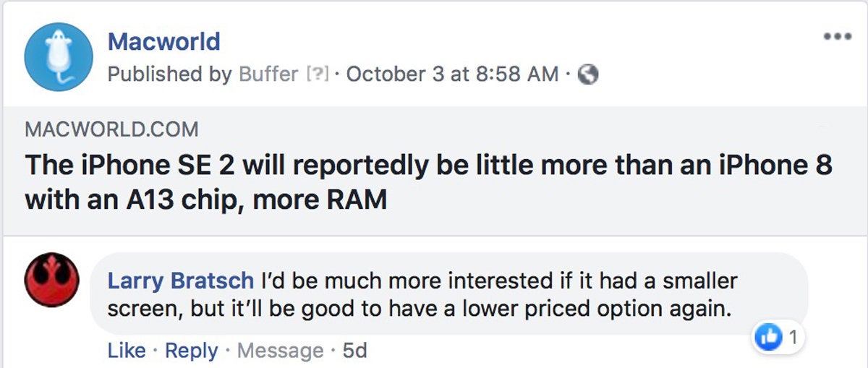
Task: Click the MACWORLD.COM domain label
Action: coord(111,130)
